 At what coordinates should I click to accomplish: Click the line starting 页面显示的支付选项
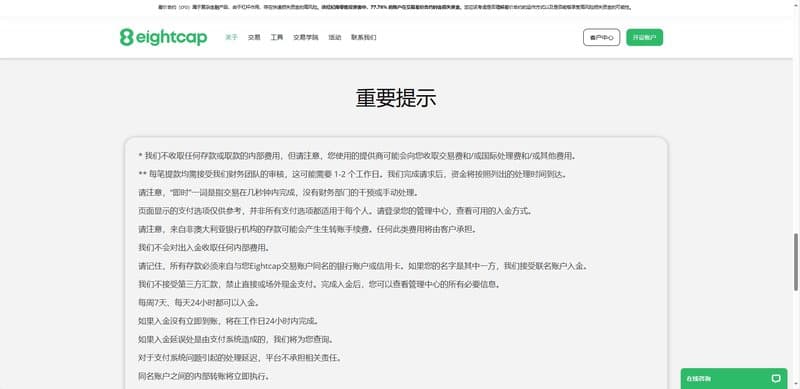pyautogui.click(x=335, y=211)
